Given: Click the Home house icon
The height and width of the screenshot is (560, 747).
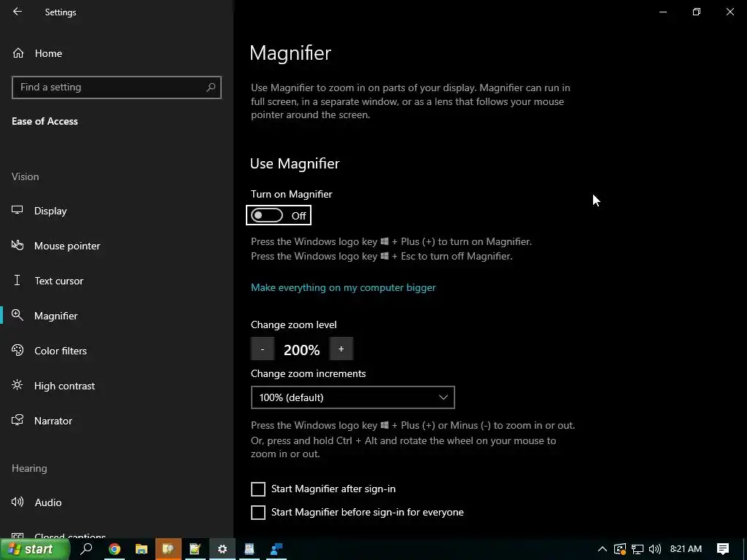Looking at the screenshot, I should [18, 52].
